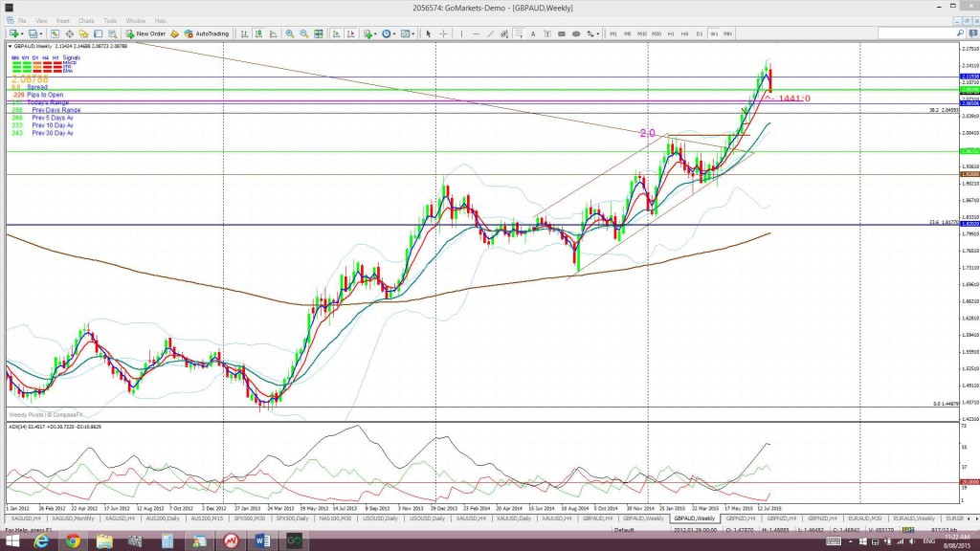The height and width of the screenshot is (551, 980).
Task: Open Internet Explorer from the taskbar
Action: (x=41, y=541)
